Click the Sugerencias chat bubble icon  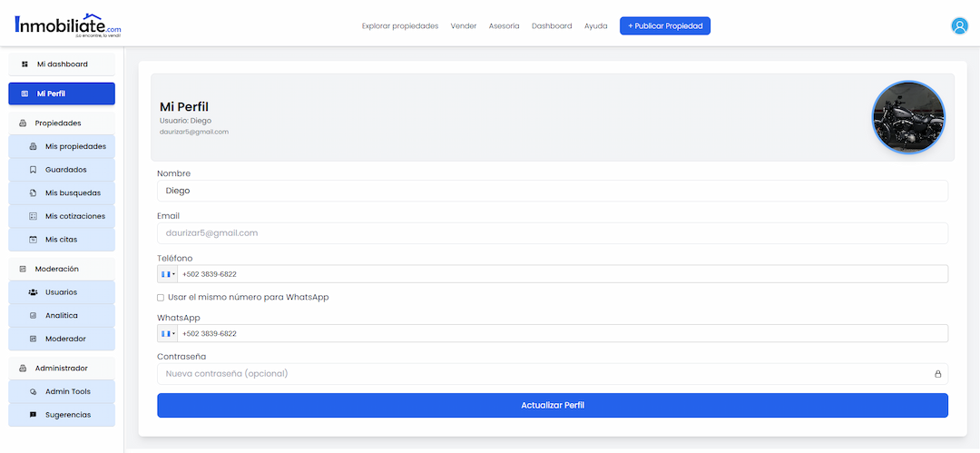[x=33, y=415]
